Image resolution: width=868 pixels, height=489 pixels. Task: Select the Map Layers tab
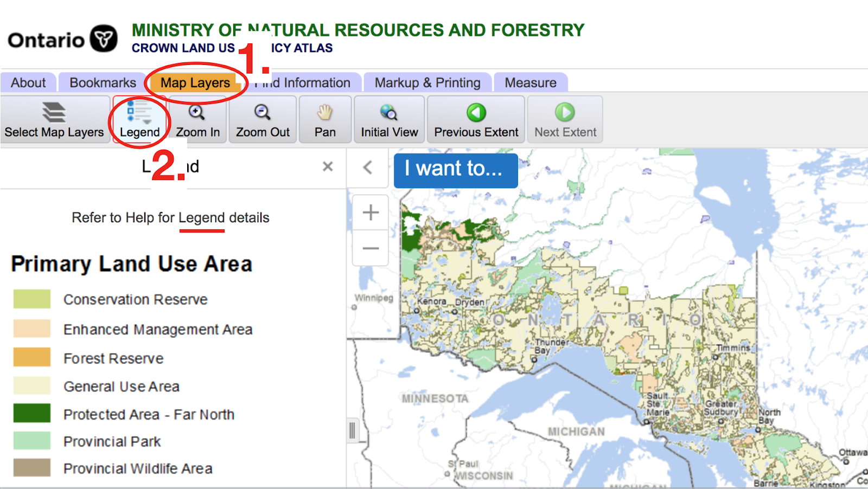(x=195, y=83)
